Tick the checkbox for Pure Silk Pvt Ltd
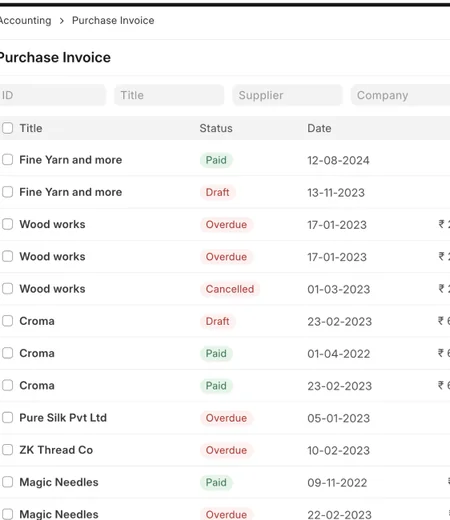 7,418
